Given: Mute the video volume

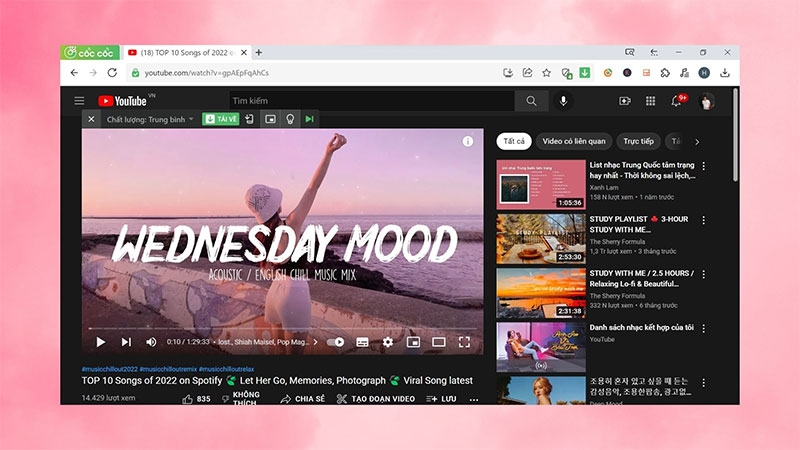Looking at the screenshot, I should (x=151, y=342).
